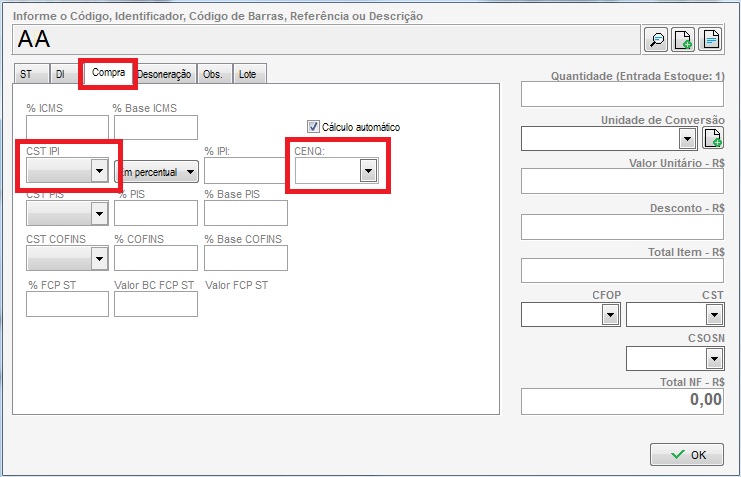
Task: Open the CSOSN dropdown
Action: pyautogui.click(x=714, y=358)
